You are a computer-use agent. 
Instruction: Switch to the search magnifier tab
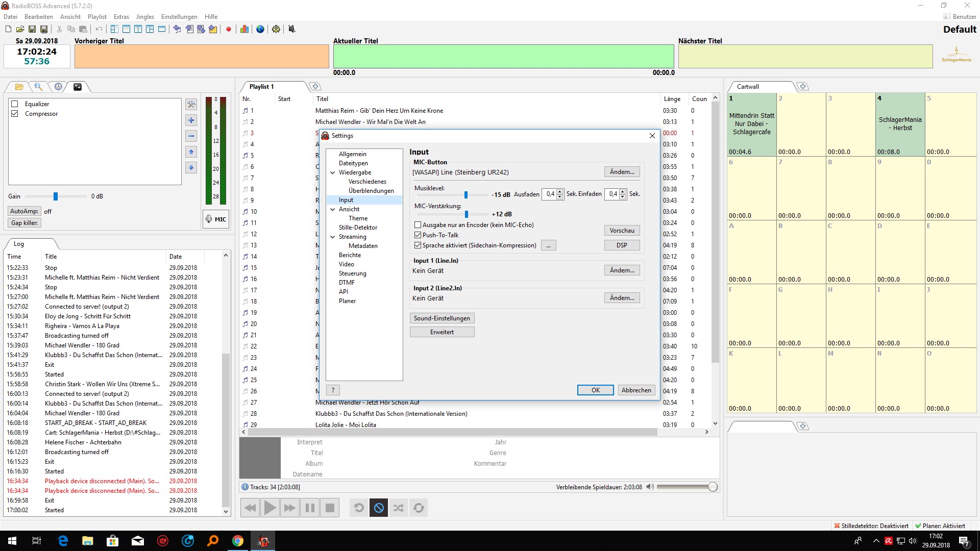pyautogui.click(x=38, y=87)
